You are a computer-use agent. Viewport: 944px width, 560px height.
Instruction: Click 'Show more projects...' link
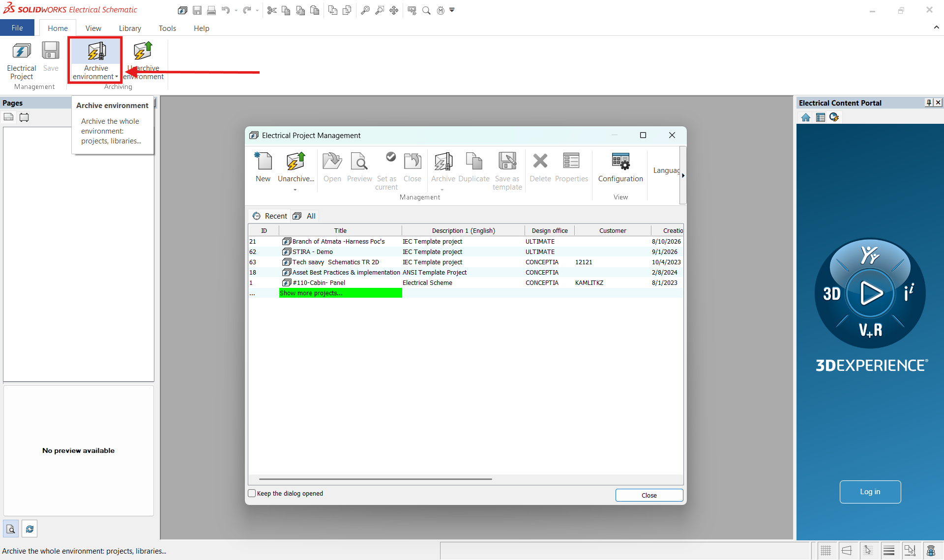(311, 293)
